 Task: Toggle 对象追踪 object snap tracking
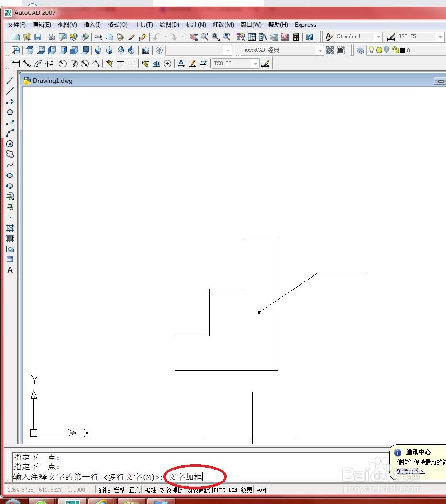[198, 490]
